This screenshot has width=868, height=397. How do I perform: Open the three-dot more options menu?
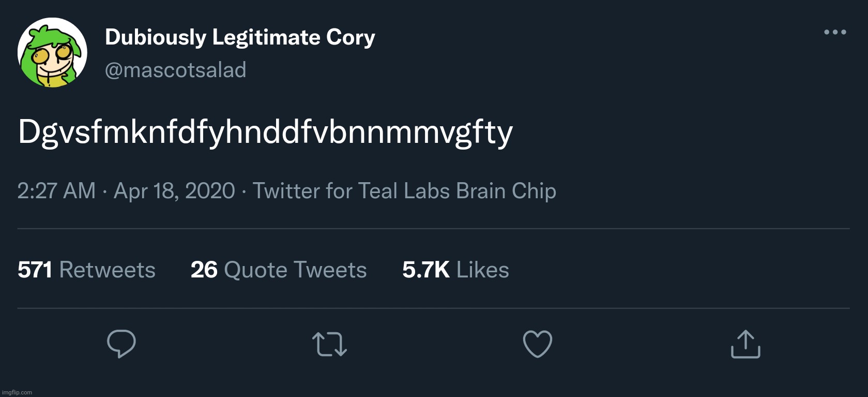pyautogui.click(x=835, y=32)
